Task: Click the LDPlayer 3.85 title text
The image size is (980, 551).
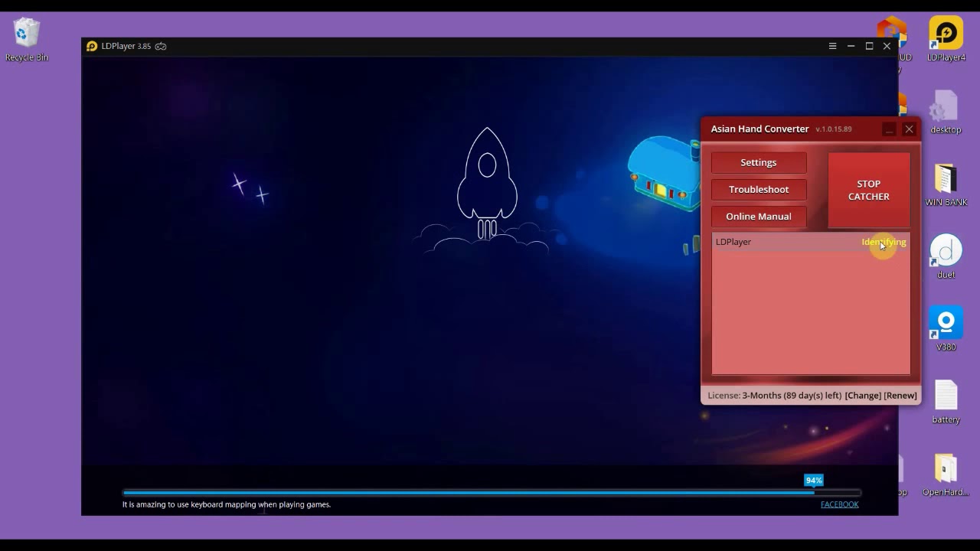Action: click(x=126, y=46)
